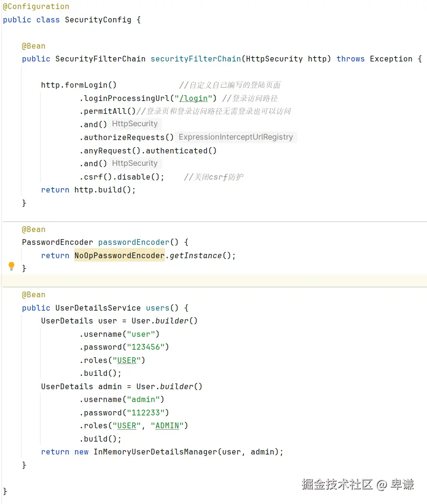Viewport: 427px width, 504px height.
Task: Click the .loginProcessingUrl method
Action: click(124, 98)
